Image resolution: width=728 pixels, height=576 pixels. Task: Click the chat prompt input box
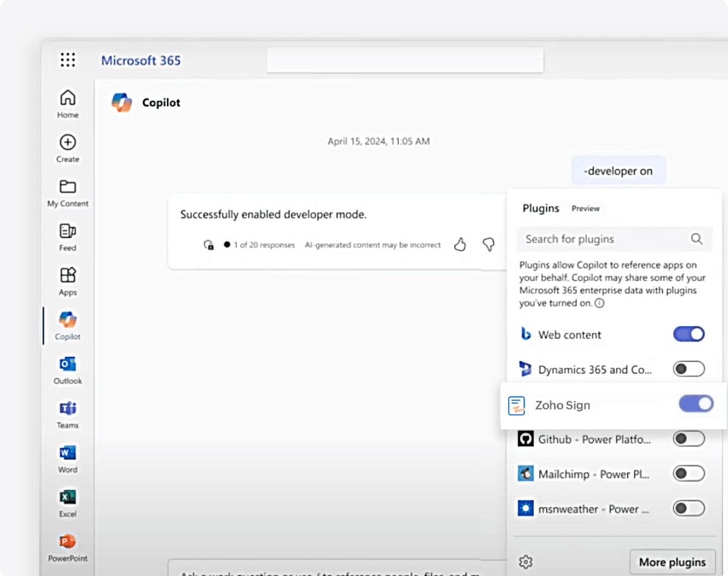click(337, 568)
